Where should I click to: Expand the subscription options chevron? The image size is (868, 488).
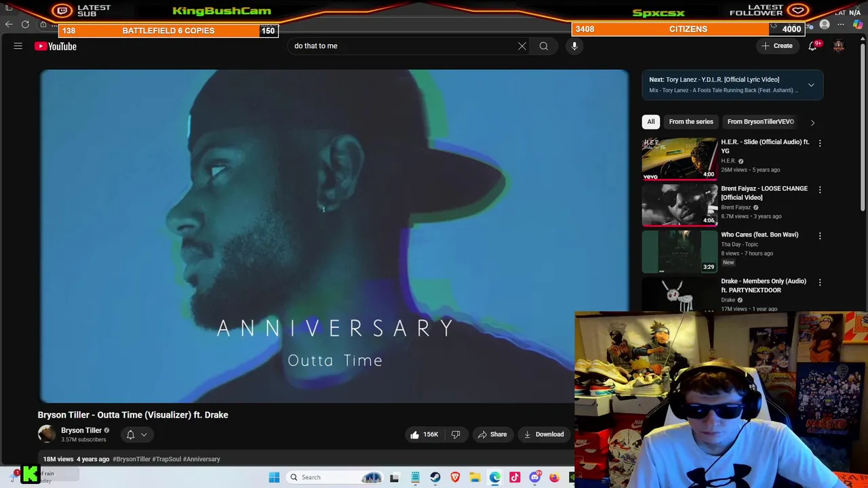coord(144,435)
